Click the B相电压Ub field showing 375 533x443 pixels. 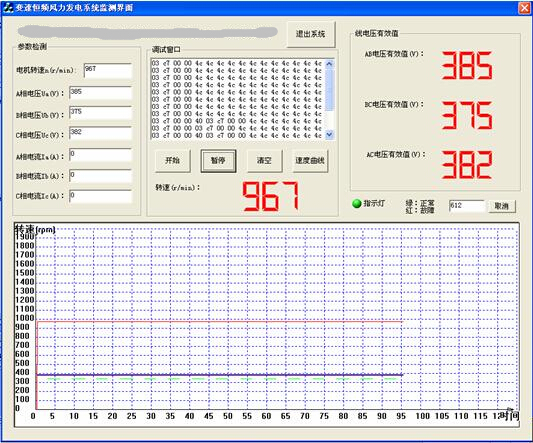coord(100,113)
